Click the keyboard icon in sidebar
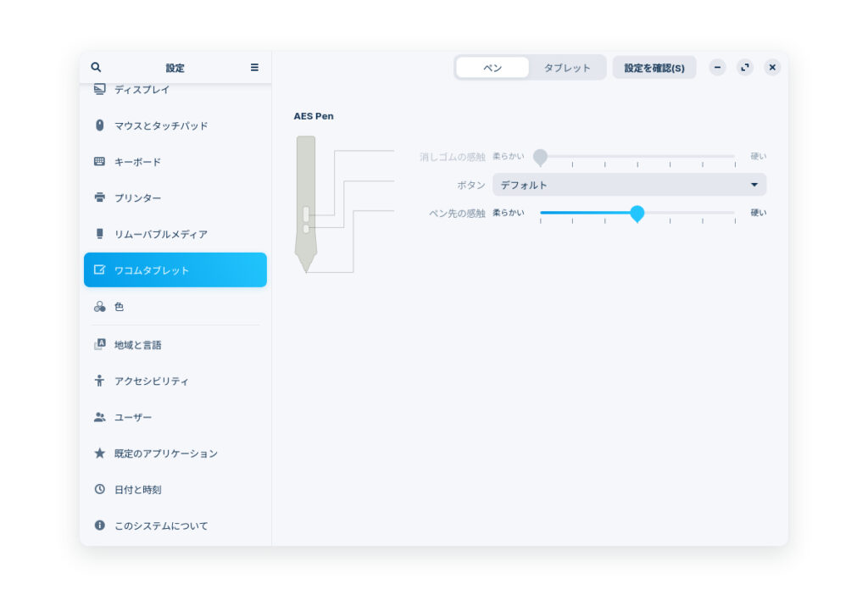 [x=100, y=161]
